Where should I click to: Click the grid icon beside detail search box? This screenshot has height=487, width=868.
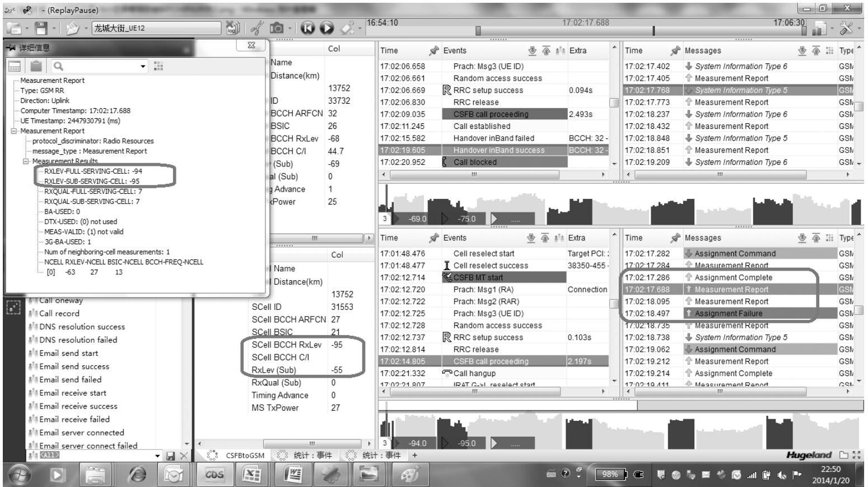158,66
